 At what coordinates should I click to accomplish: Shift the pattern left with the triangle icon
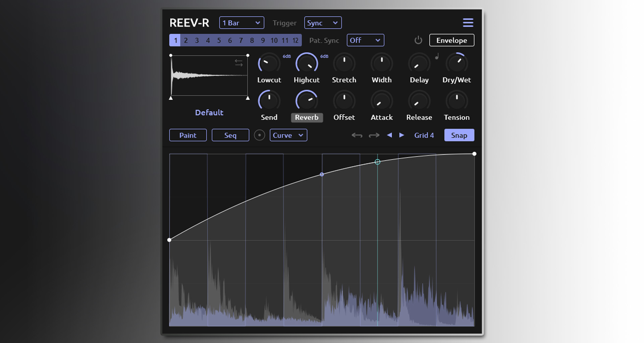pyautogui.click(x=389, y=135)
